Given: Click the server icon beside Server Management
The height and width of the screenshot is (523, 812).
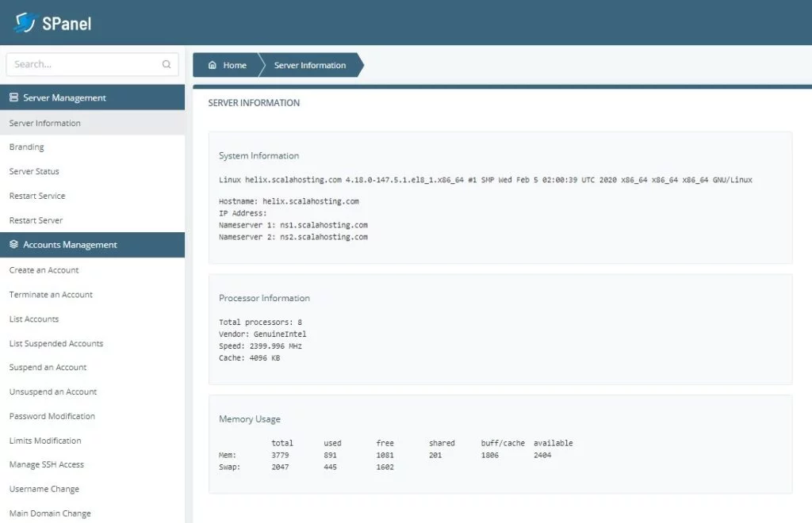Looking at the screenshot, I should [x=13, y=97].
